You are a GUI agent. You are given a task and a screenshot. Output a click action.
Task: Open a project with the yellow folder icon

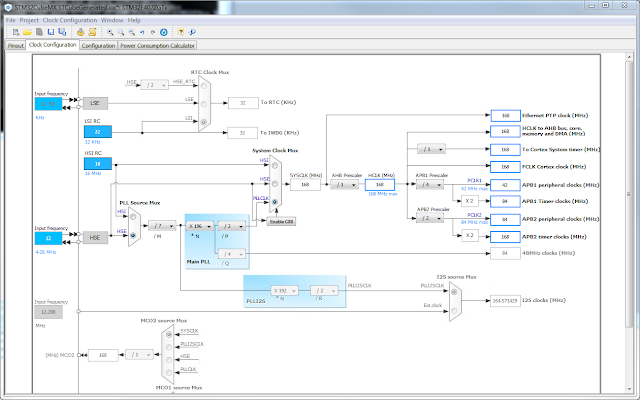pos(27,32)
